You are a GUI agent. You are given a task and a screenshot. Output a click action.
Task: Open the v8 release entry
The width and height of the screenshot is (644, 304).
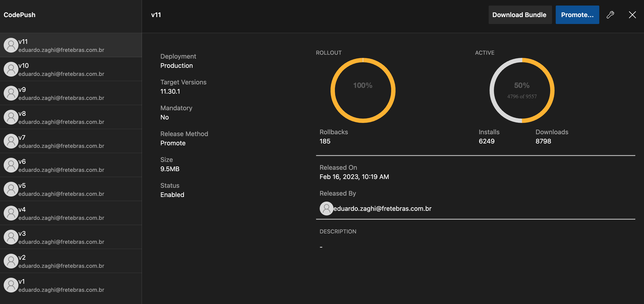(71, 117)
